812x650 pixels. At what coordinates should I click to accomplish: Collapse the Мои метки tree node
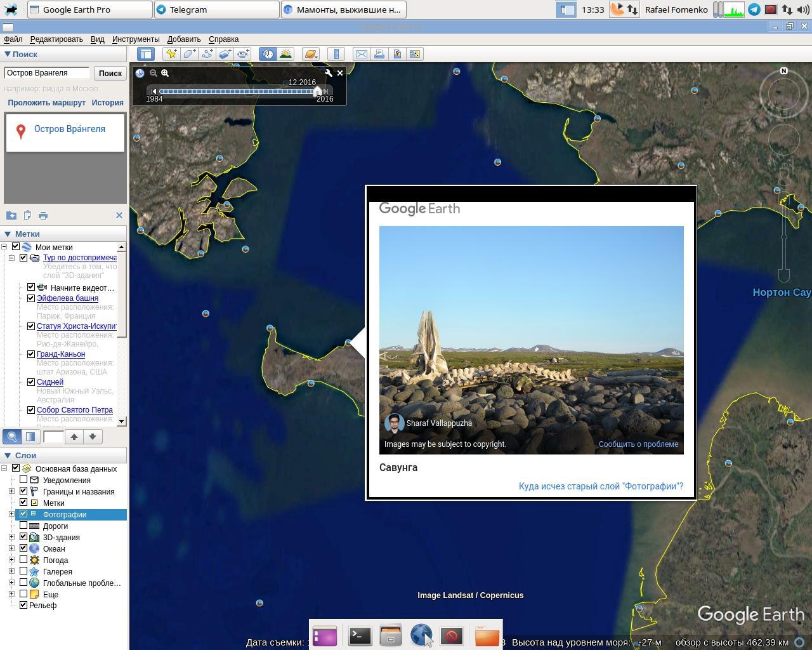[4, 247]
